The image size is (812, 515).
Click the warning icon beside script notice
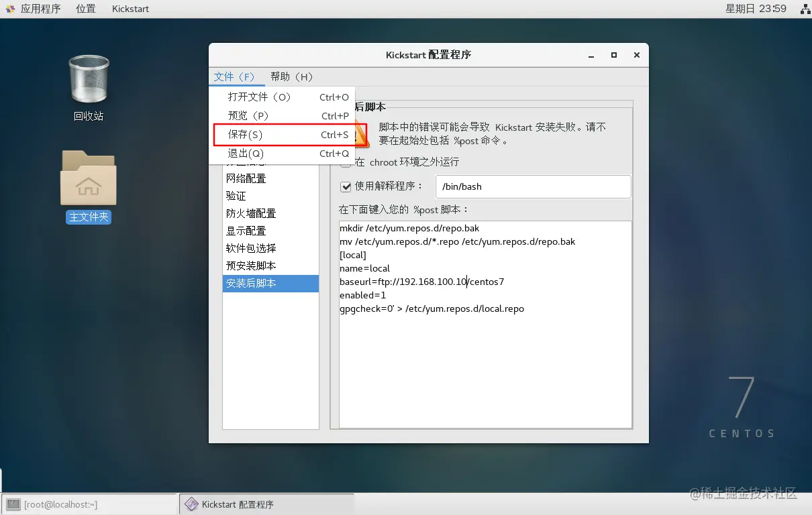click(x=360, y=134)
